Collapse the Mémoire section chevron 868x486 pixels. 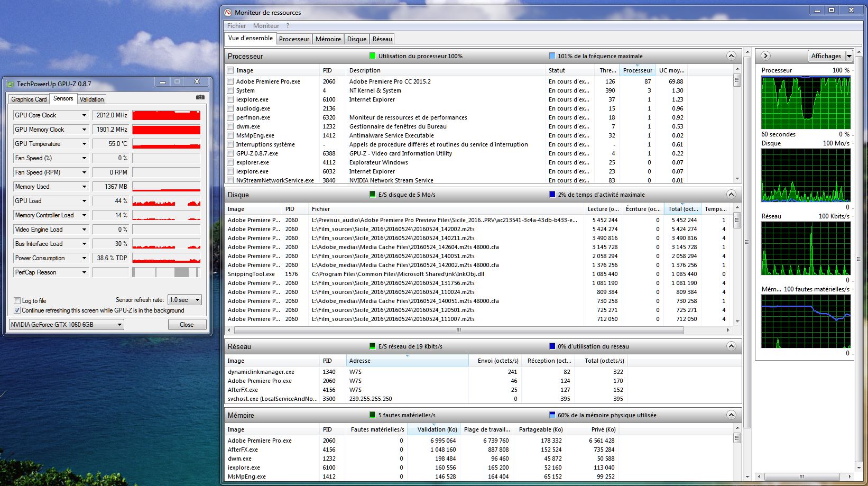[731, 415]
